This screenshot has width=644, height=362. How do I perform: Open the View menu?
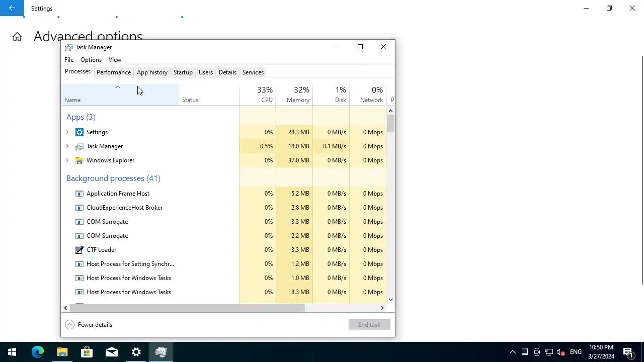pos(115,60)
